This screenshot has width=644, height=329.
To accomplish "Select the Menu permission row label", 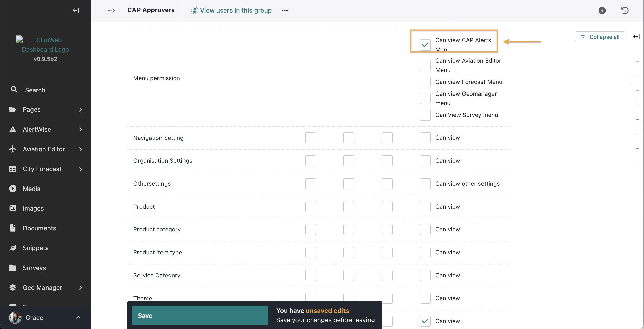I will coord(156,78).
